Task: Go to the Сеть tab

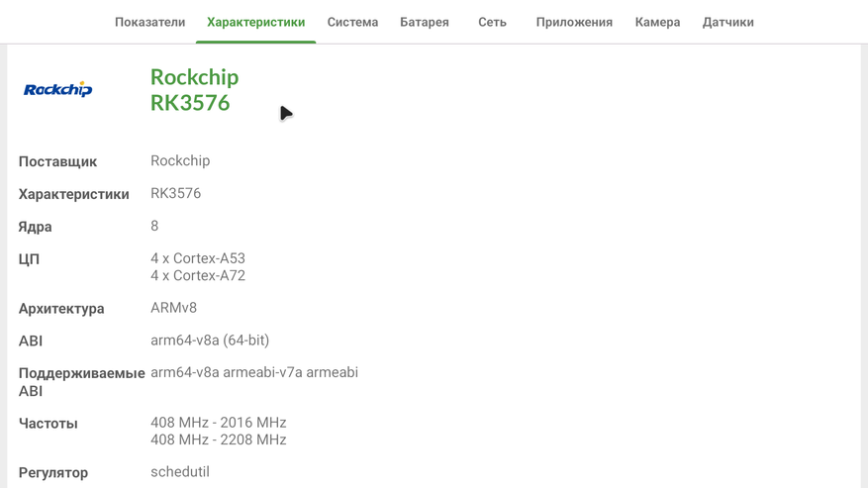Action: click(492, 22)
